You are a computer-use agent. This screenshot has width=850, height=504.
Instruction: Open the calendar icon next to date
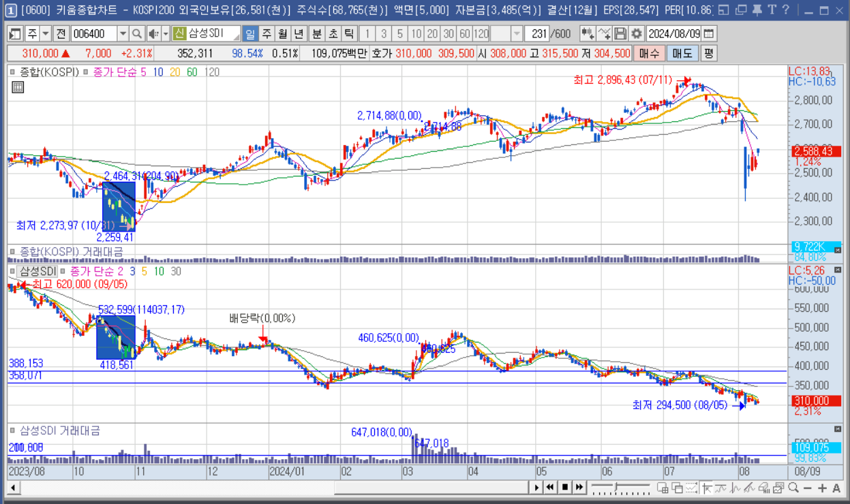pos(709,34)
